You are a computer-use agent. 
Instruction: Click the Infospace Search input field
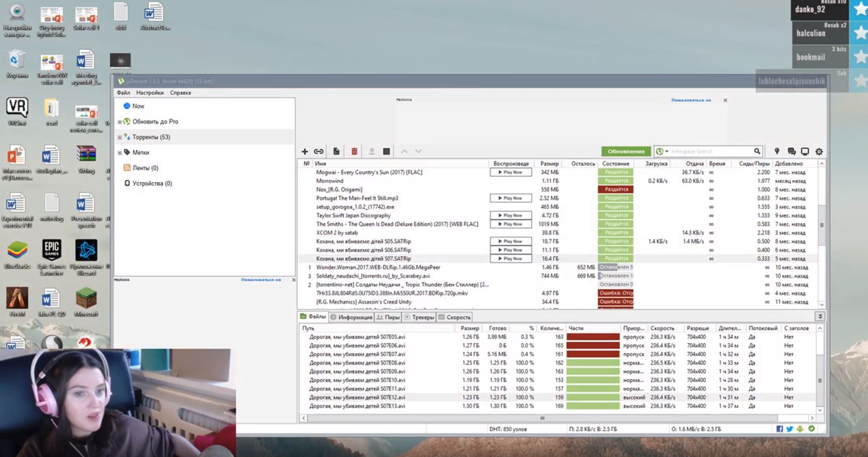point(712,151)
